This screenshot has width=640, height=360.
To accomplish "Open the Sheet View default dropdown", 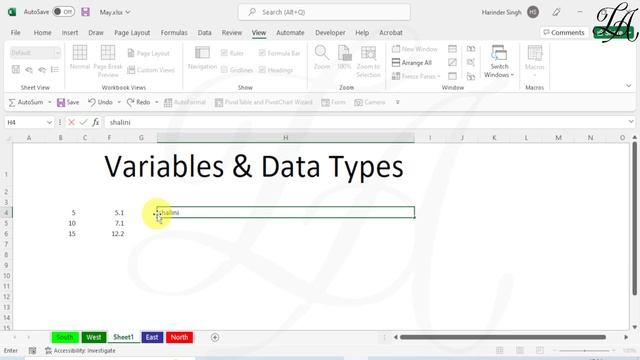I will pos(35,53).
